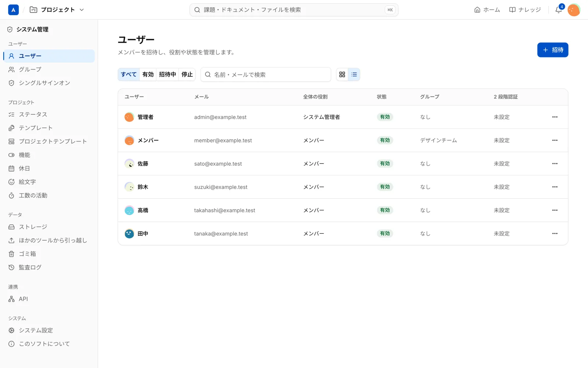
Task: Focus the 名前・メールで検索 field
Action: (266, 75)
